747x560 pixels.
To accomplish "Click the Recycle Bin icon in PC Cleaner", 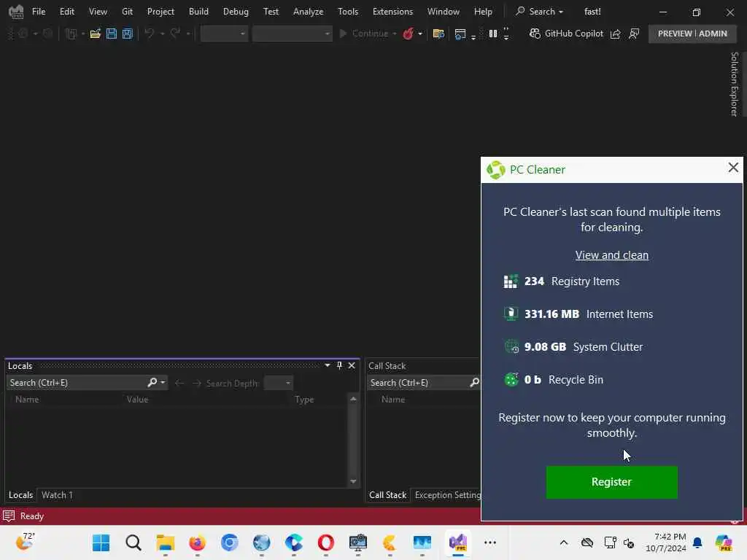I will tap(511, 379).
